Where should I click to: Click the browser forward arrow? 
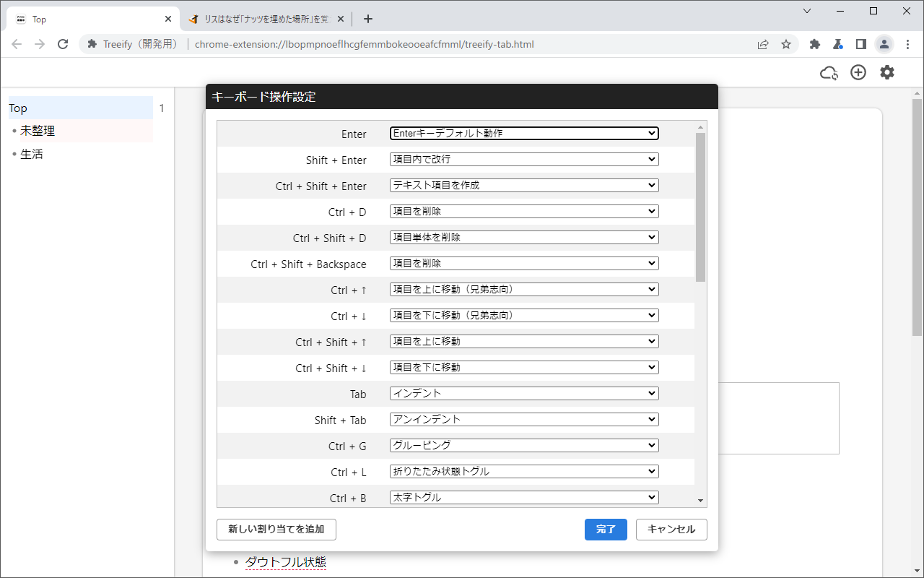click(x=40, y=44)
